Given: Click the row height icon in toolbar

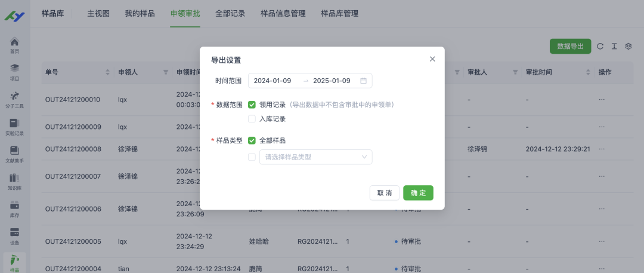Looking at the screenshot, I should 614,47.
